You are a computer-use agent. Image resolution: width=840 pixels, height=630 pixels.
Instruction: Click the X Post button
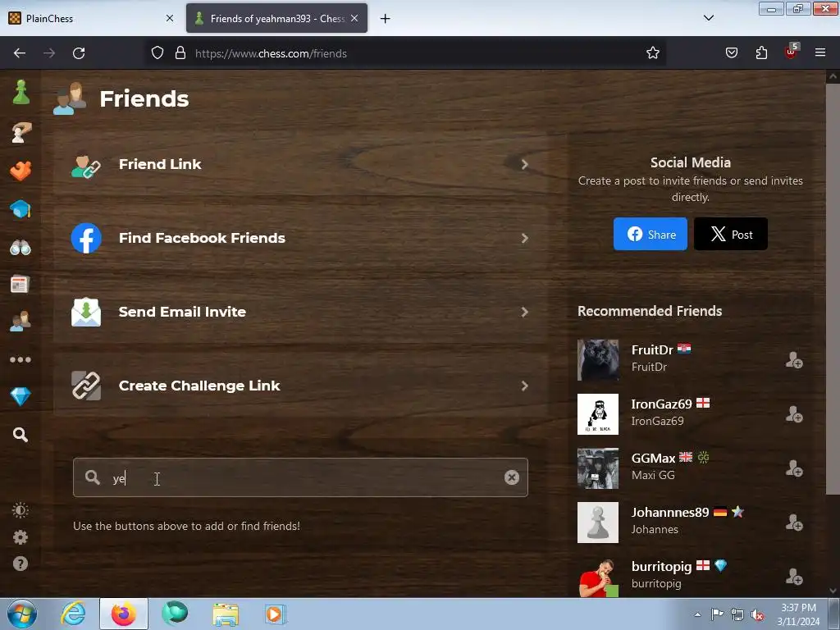730,234
